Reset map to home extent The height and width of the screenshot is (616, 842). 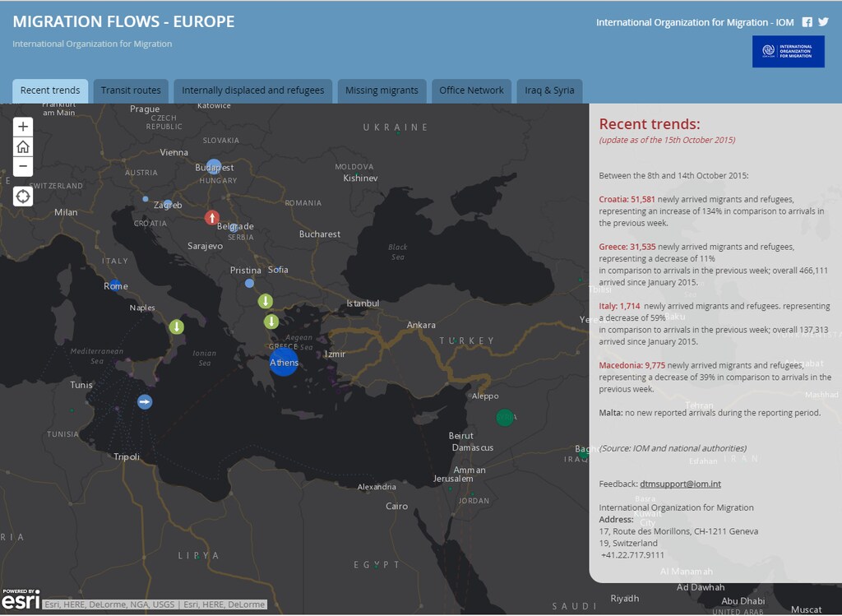click(23, 146)
